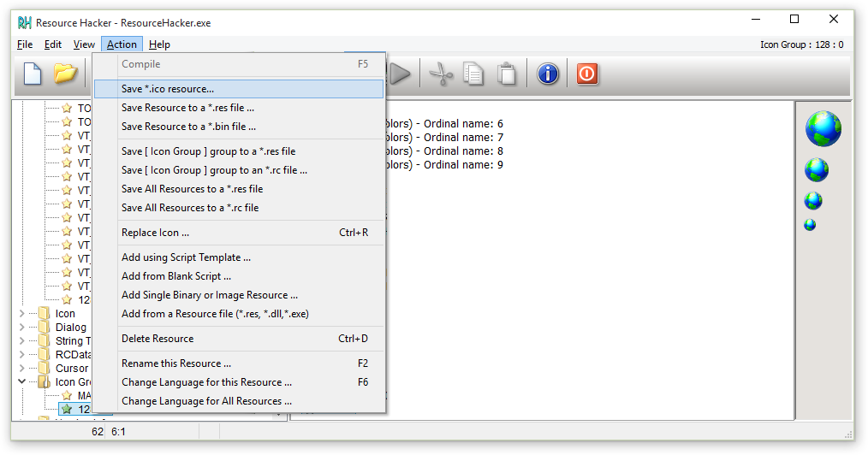Click the Open file folder icon
Viewport: 868px width, 455px height.
click(x=65, y=74)
